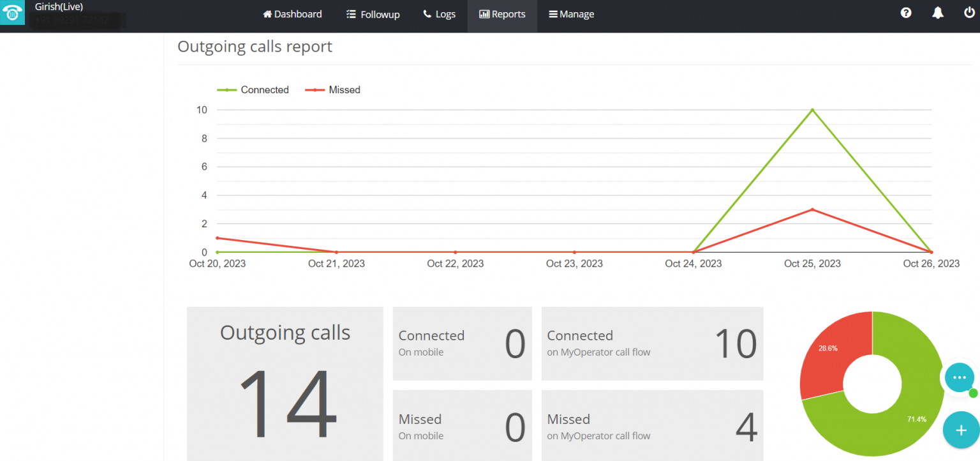Click the MyOperator phone logo
This screenshot has height=461, width=980.
point(12,12)
